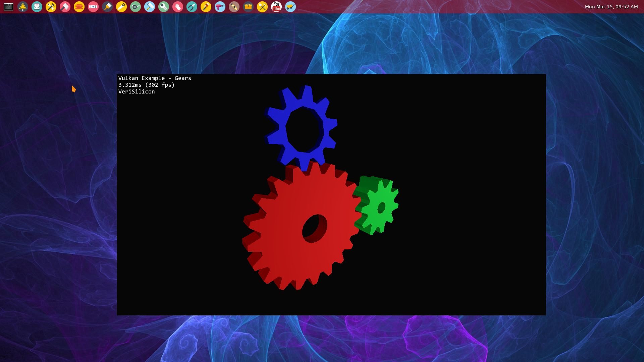Click the 'Vulkan Example - Gears' title text
644x362 pixels.
(x=155, y=78)
